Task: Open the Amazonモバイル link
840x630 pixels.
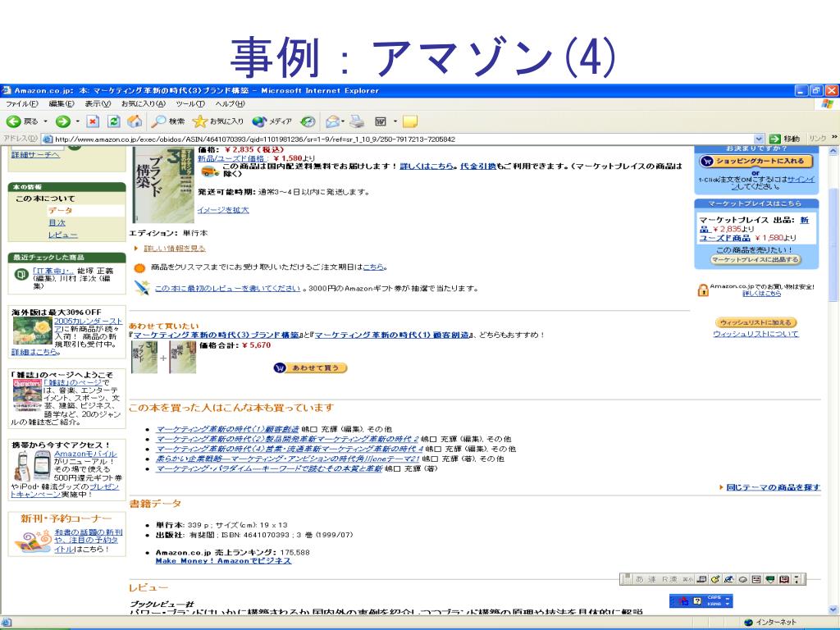Action: pos(85,454)
